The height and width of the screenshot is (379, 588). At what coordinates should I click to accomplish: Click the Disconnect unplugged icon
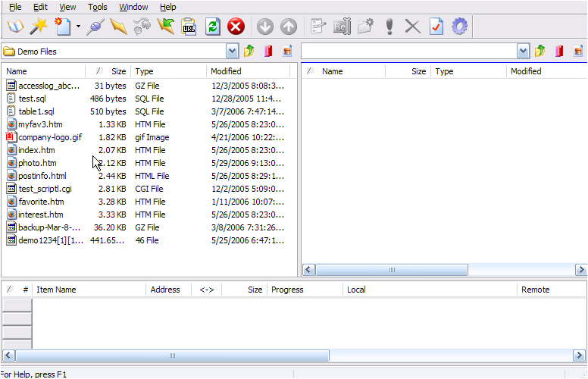(142, 27)
